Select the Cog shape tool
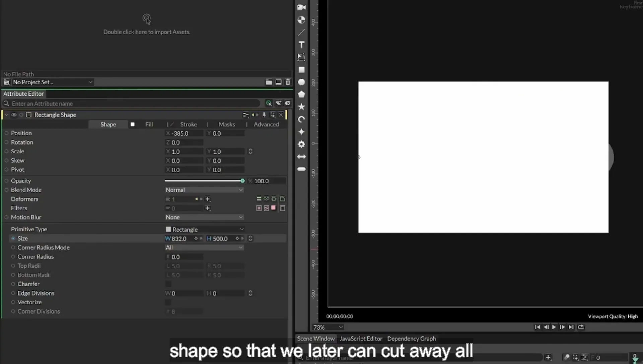The width and height of the screenshot is (643, 364). (x=301, y=144)
